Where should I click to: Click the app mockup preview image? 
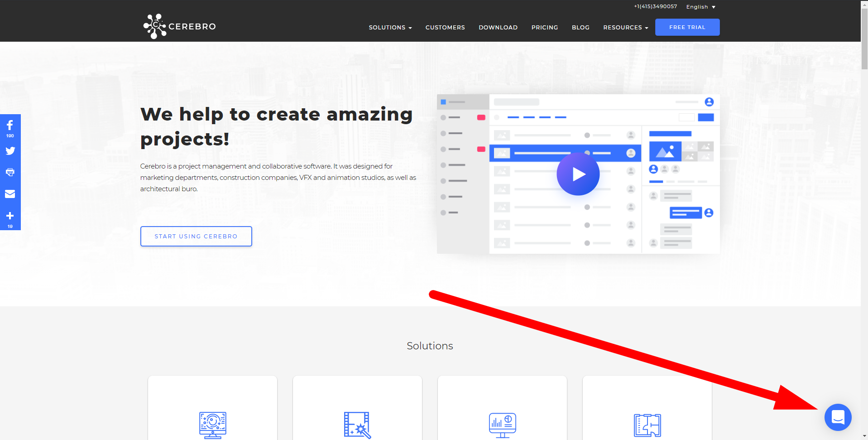pyautogui.click(x=578, y=174)
